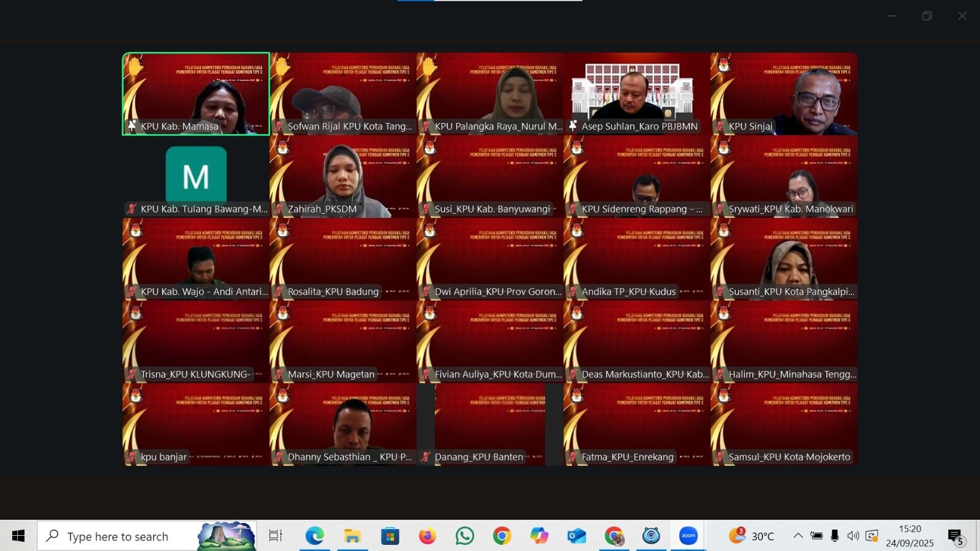Viewport: 980px width, 551px height.
Task: Expand the hidden system tray icons chevron
Action: [x=798, y=536]
